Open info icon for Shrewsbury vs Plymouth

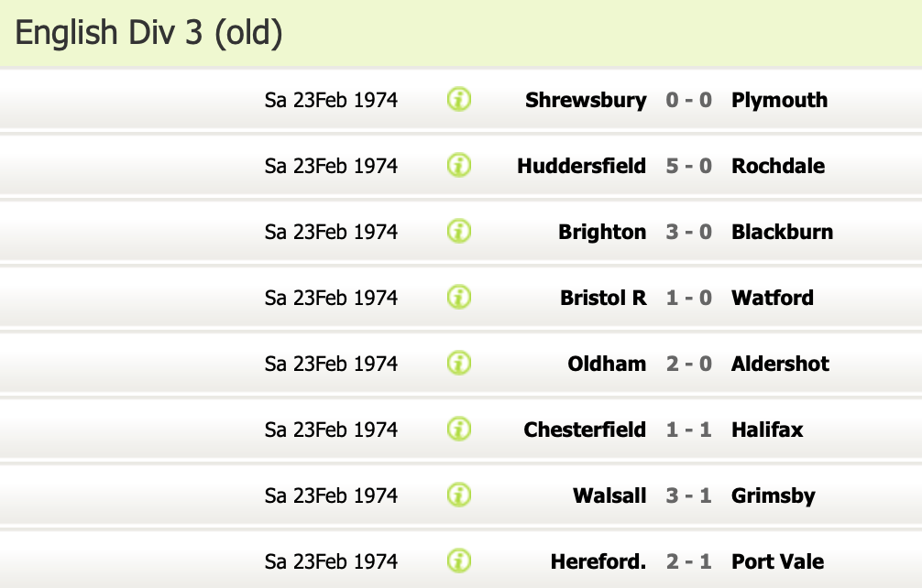coord(459,100)
